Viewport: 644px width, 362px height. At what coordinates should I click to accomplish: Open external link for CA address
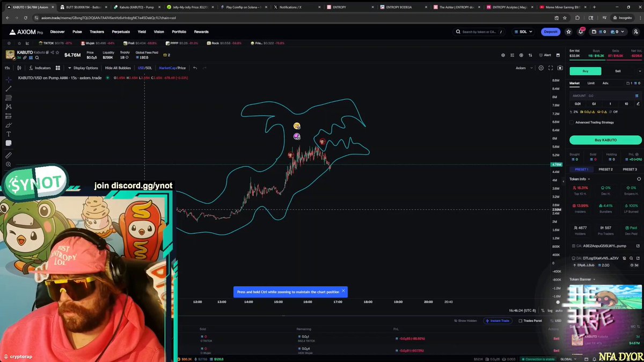(637, 246)
